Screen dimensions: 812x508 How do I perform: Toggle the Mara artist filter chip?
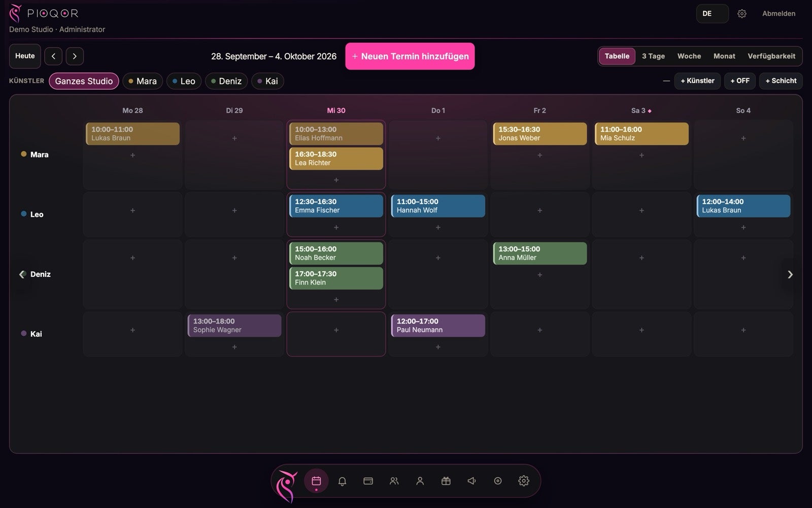143,81
